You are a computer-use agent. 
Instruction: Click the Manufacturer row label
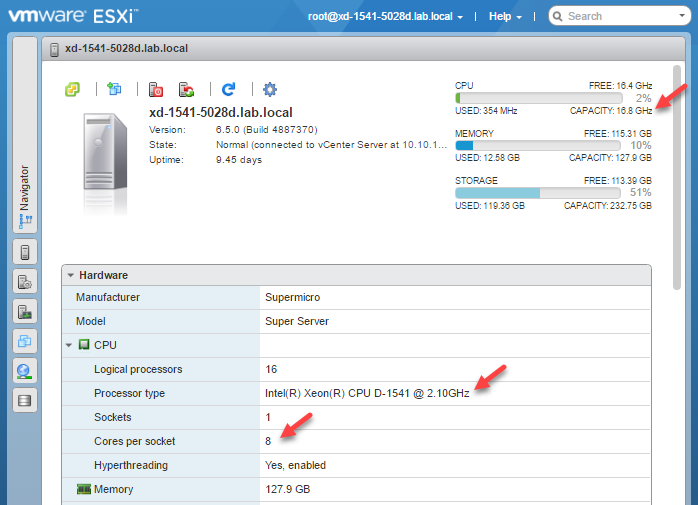108,297
